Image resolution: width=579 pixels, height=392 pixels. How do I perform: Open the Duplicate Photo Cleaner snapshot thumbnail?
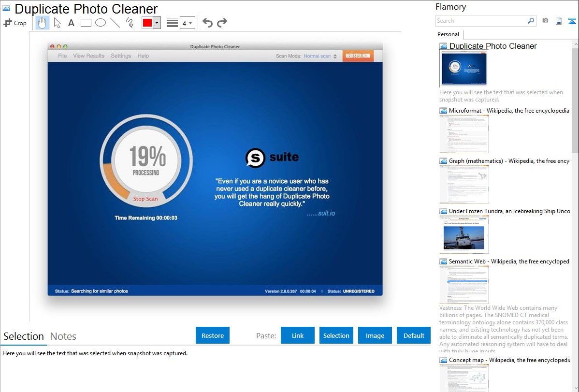pos(464,69)
